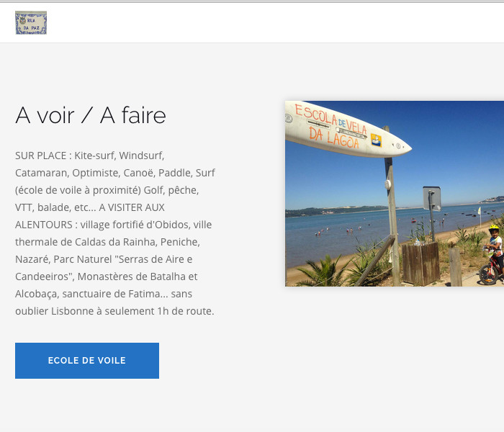This screenshot has height=432, width=504.
Task: Click the sailboat emblem on the surfboard
Action: point(376,140)
